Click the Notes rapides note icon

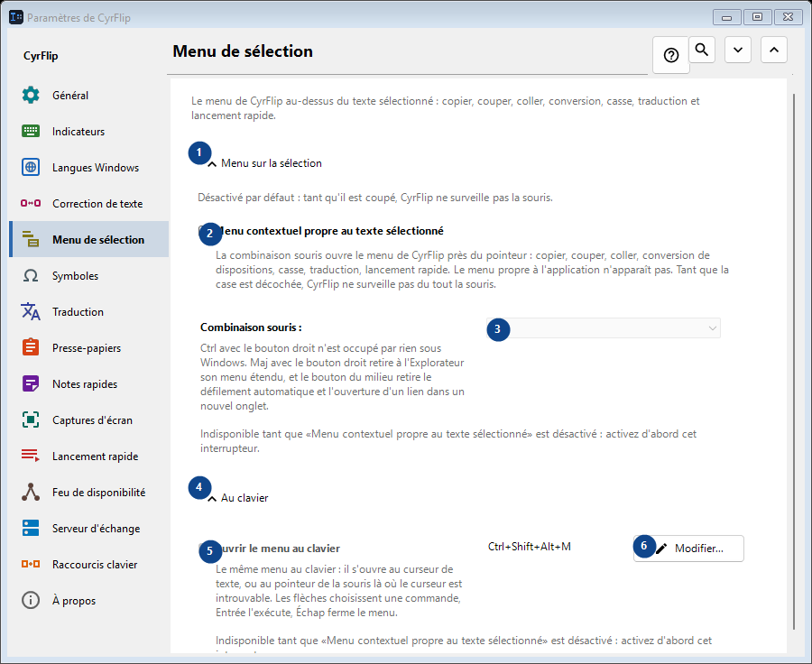pyautogui.click(x=31, y=383)
